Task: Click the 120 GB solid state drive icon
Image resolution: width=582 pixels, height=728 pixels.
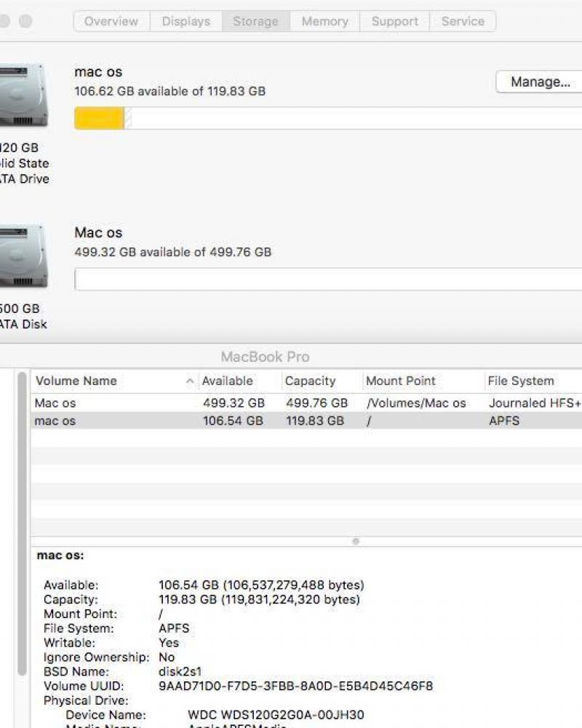Action: point(23,95)
